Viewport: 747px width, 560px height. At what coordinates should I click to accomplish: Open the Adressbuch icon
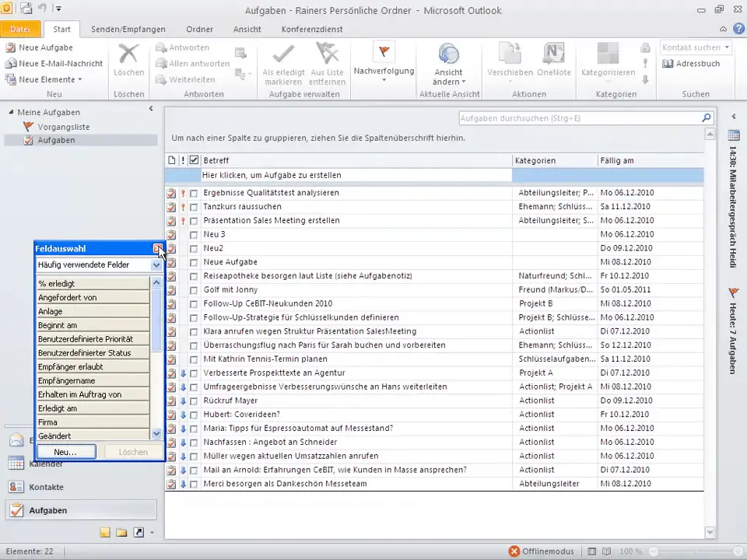668,64
